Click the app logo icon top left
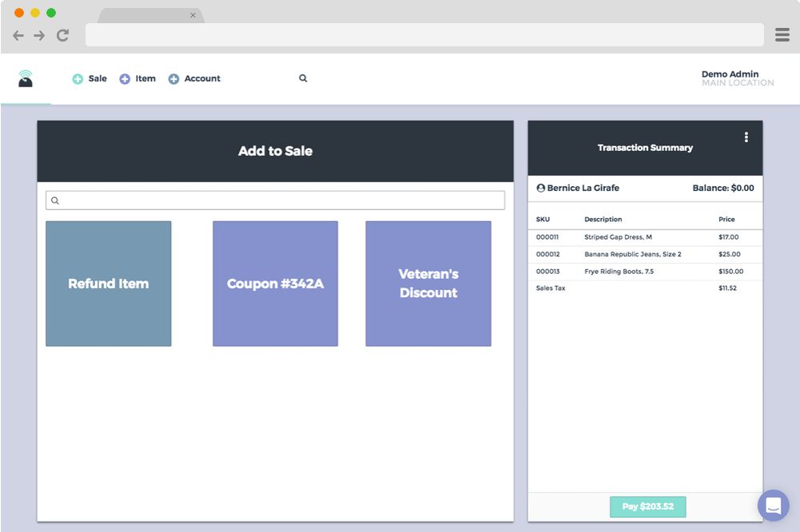 [24, 77]
